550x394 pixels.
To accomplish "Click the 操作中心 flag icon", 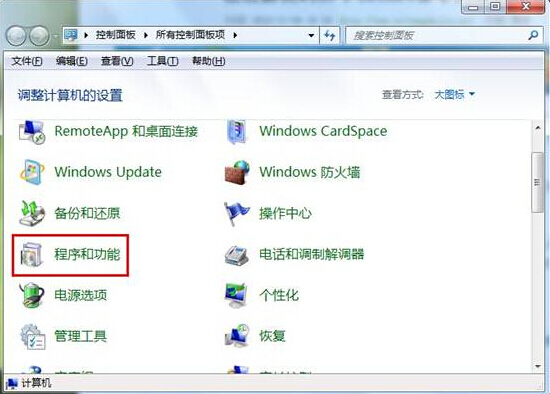I will 236,213.
